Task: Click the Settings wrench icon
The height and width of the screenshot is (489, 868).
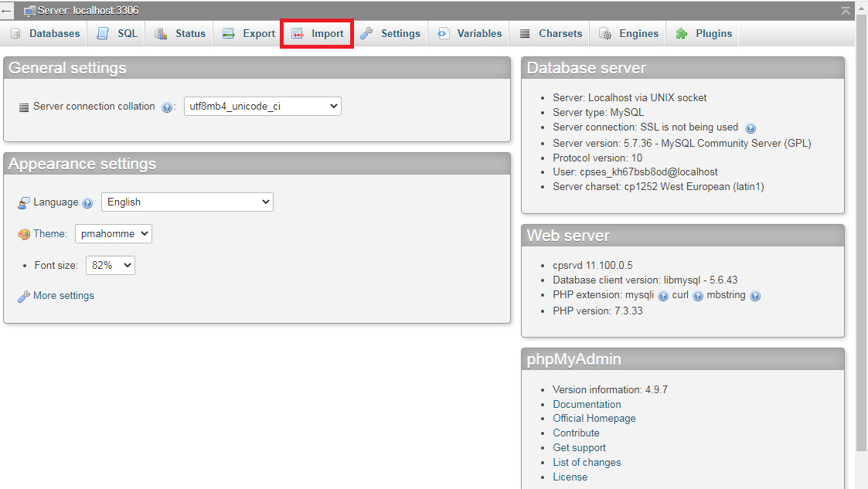Action: (x=366, y=34)
